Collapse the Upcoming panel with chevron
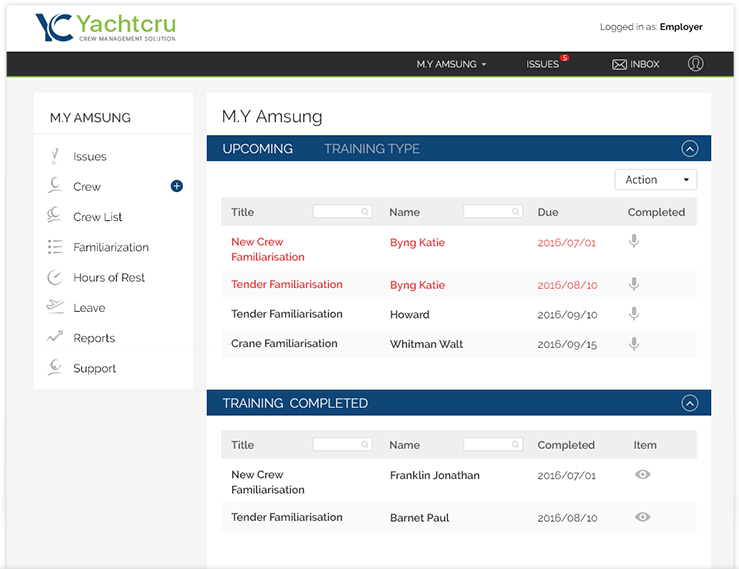This screenshot has height=569, width=739. coord(690,149)
